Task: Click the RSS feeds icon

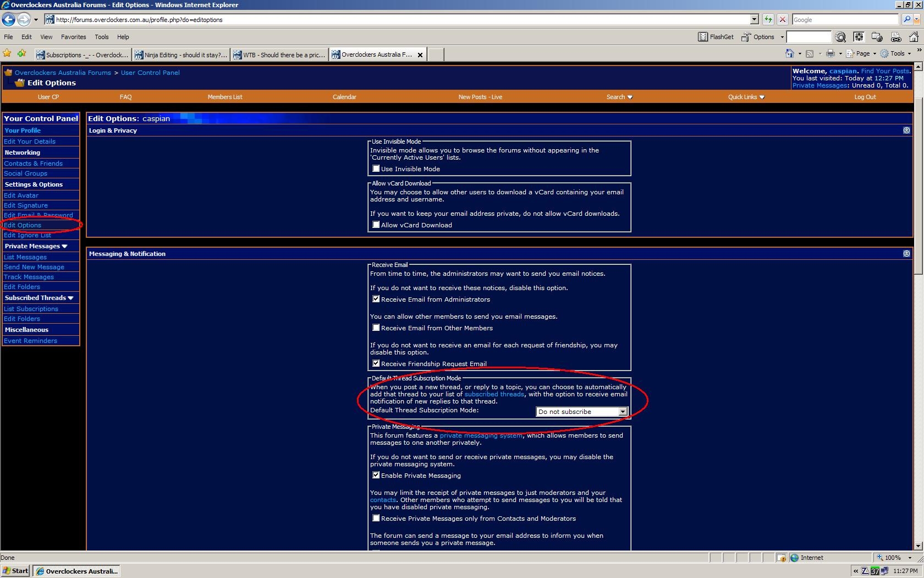Action: click(x=810, y=53)
